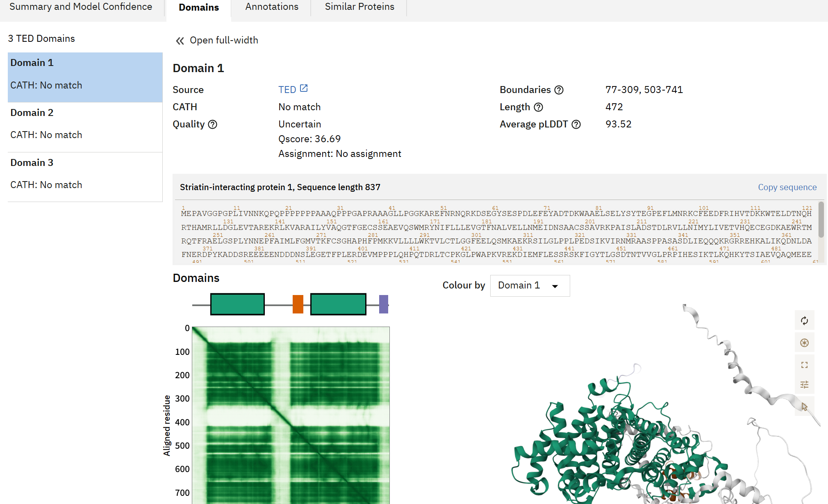
Task: Click the sequence panel vertical scrollbar
Action: (821, 220)
